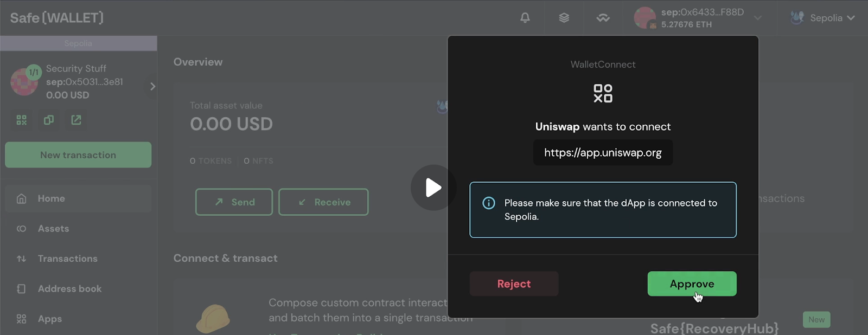Click the New transaction button
868x335 pixels.
[x=78, y=155]
